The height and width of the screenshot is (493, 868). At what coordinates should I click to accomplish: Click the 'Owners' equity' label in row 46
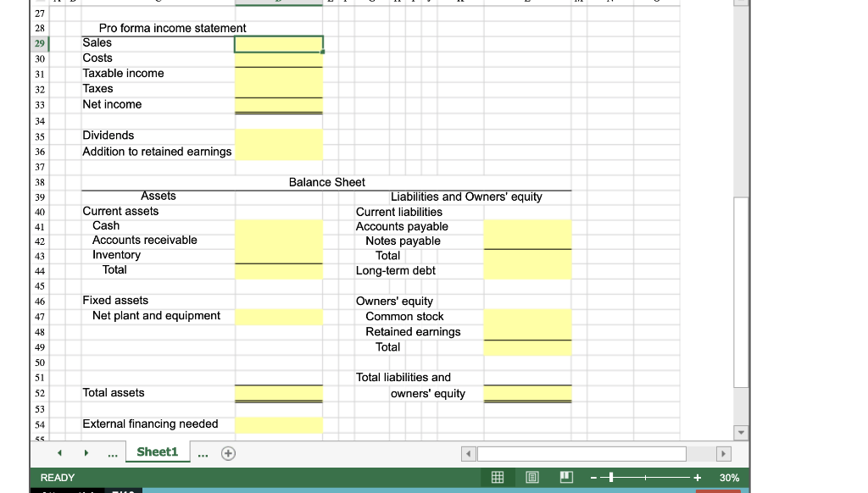coord(394,302)
